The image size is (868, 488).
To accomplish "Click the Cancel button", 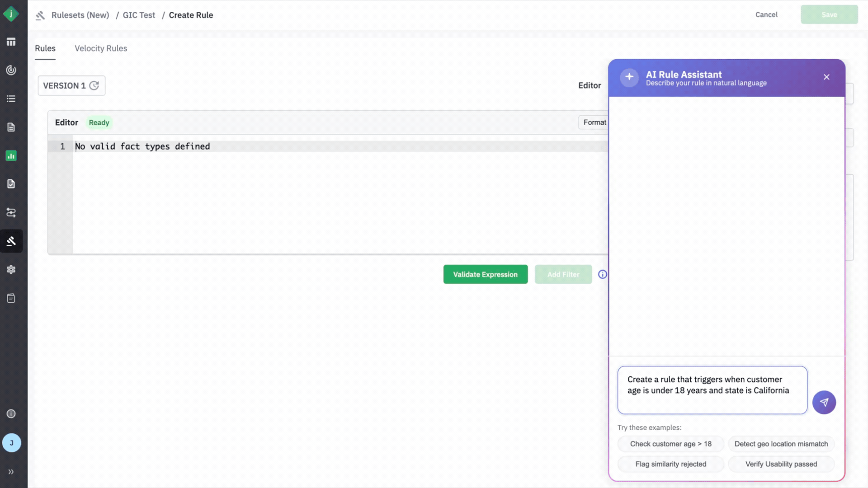I will 766,14.
